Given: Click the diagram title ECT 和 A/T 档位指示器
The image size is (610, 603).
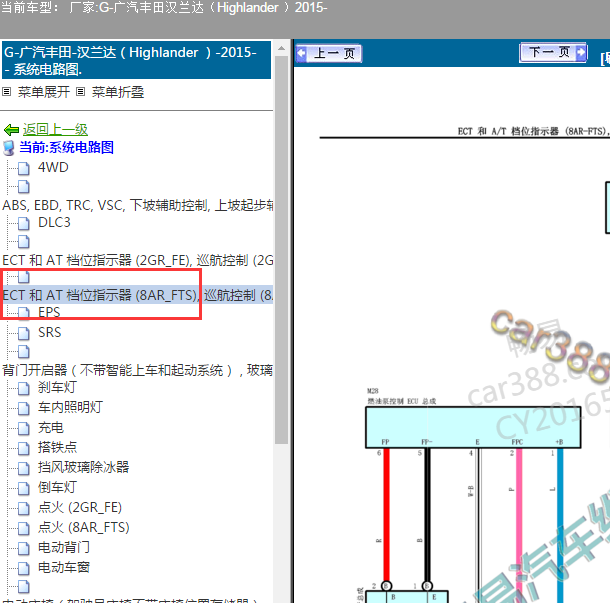Looking at the screenshot, I should (533, 131).
